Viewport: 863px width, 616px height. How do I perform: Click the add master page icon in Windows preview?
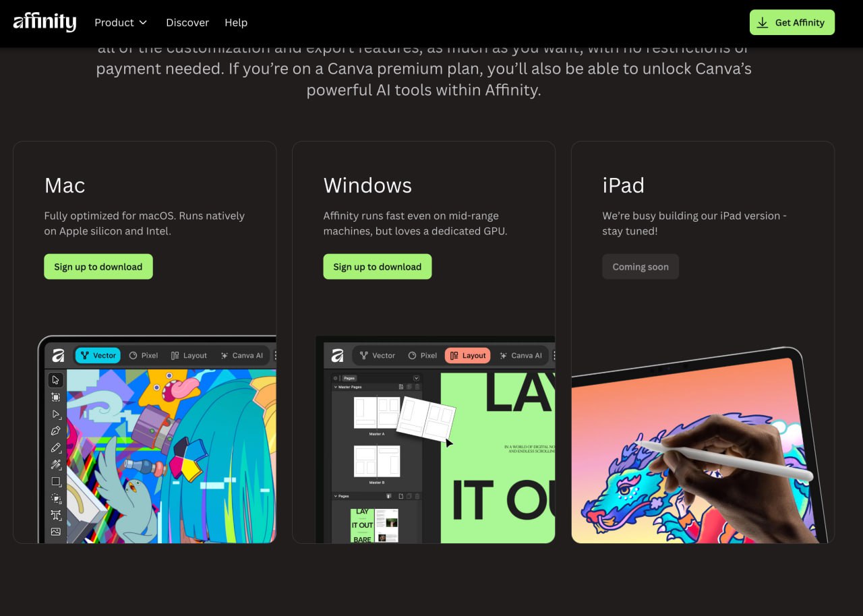(400, 387)
